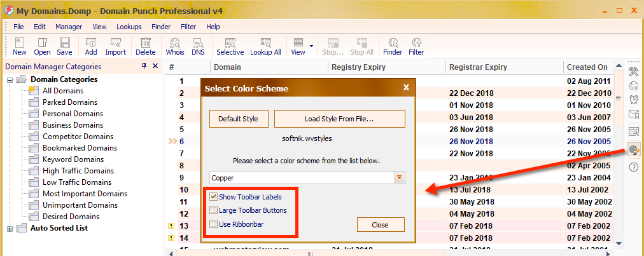Click the View grid toolbar icon

click(298, 46)
